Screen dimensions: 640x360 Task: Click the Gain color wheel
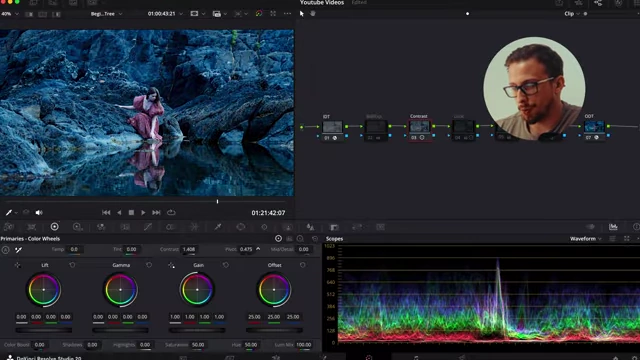[x=197, y=290]
